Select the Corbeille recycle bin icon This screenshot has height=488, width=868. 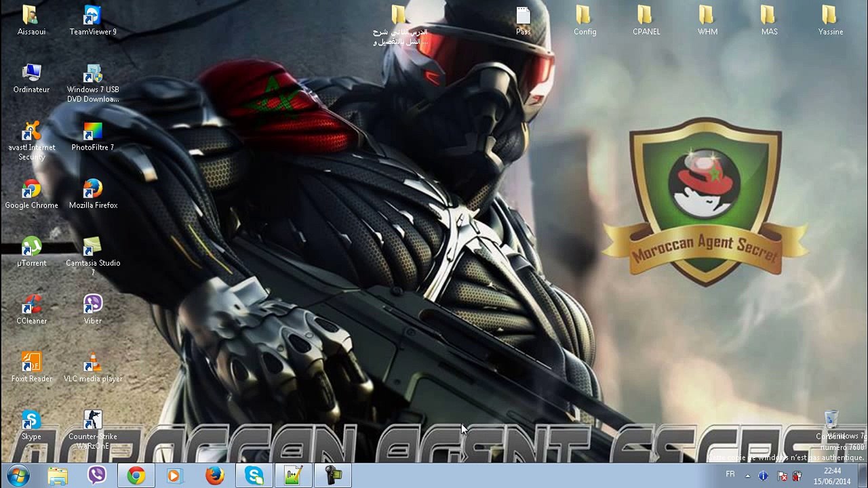831,425
